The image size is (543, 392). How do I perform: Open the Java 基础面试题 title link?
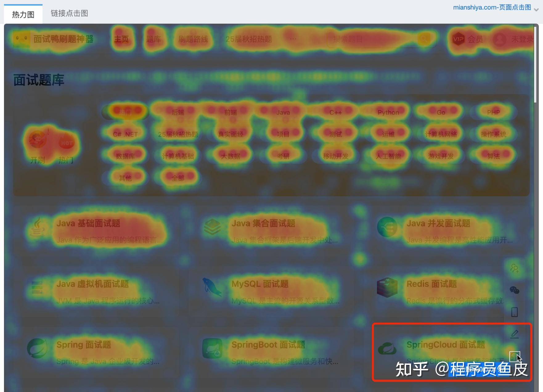pyautogui.click(x=88, y=223)
